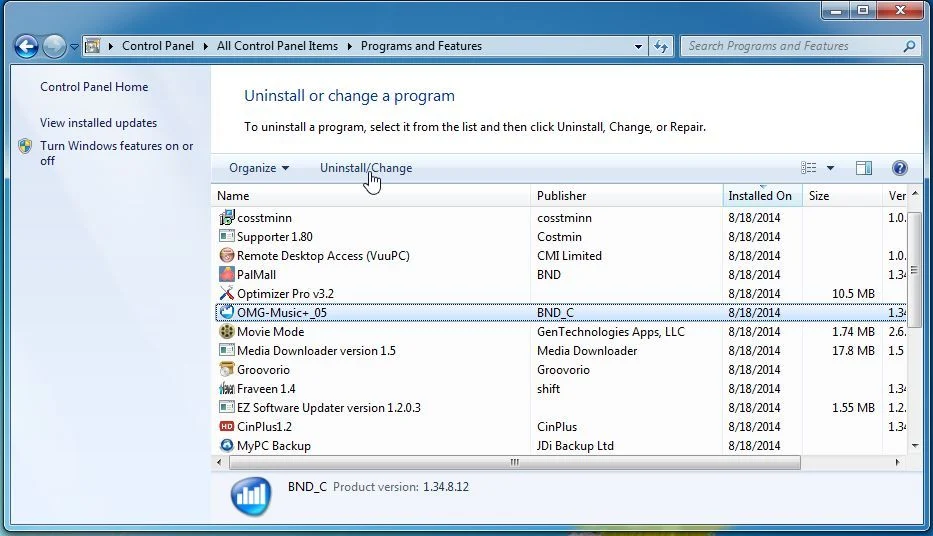Screen dimensions: 933x536
Task: Select the PalMall program icon
Action: pyautogui.click(x=227, y=274)
